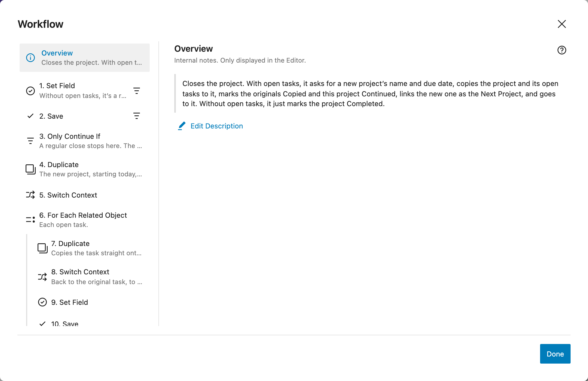Image resolution: width=588 pixels, height=381 pixels.
Task: Select step 1. Set Field
Action: pos(85,91)
